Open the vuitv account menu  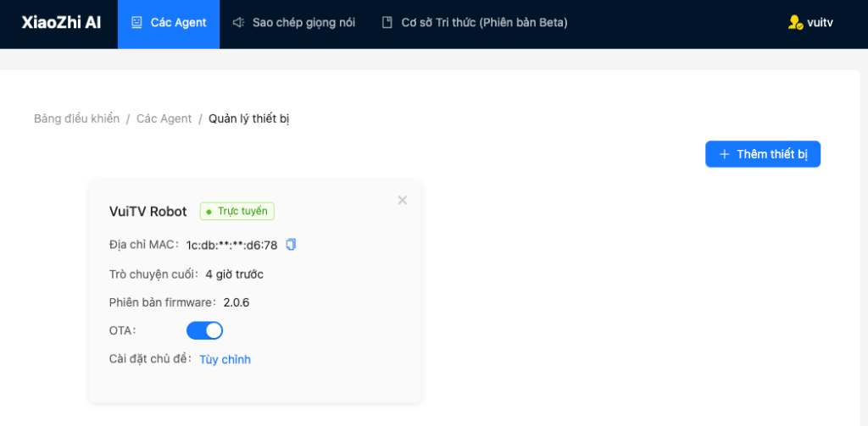(x=819, y=23)
